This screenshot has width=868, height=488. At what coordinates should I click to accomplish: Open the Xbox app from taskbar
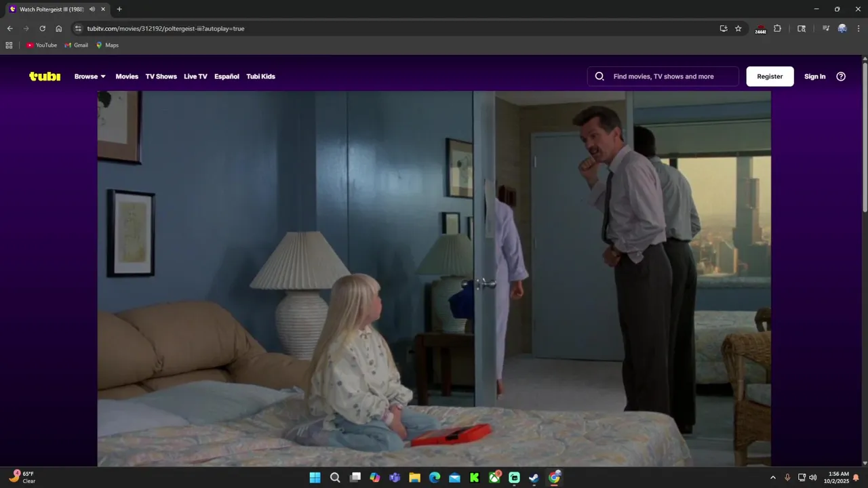click(x=494, y=478)
